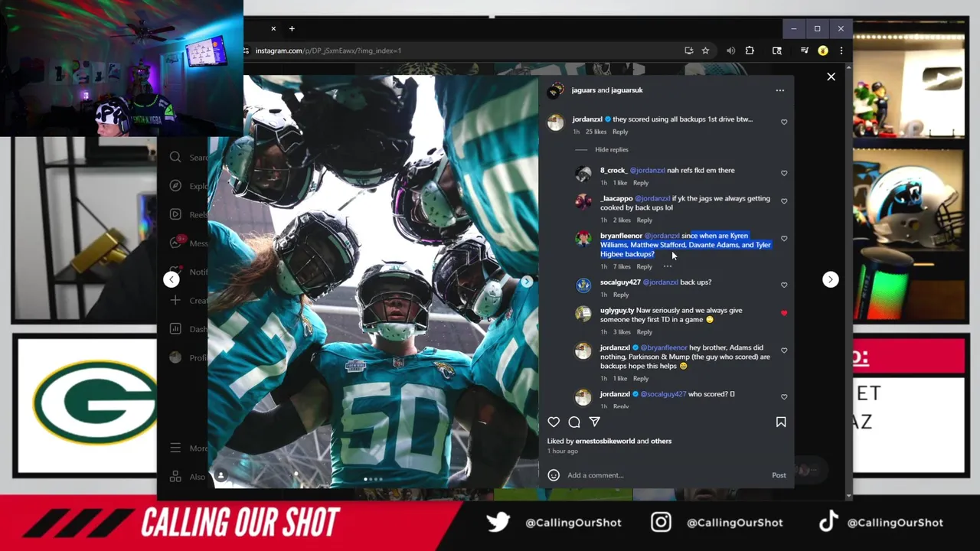This screenshot has width=980, height=551.
Task: Open Messages icon with unread badge
Action: click(x=177, y=242)
